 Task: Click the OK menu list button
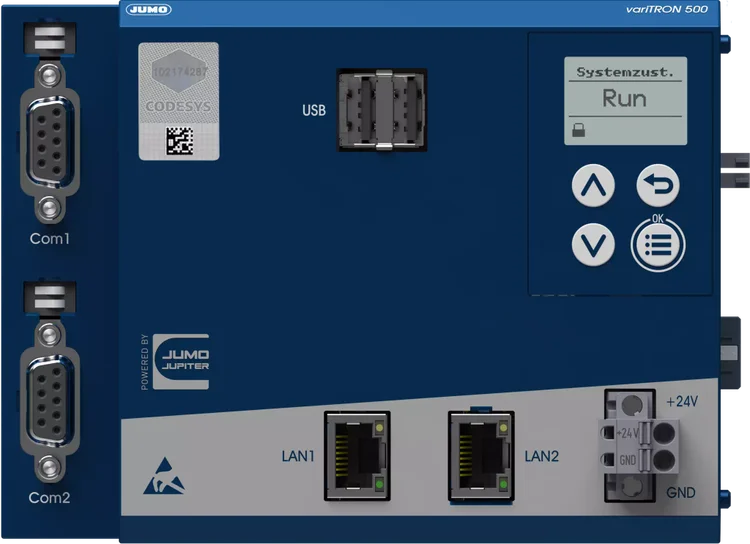658,245
